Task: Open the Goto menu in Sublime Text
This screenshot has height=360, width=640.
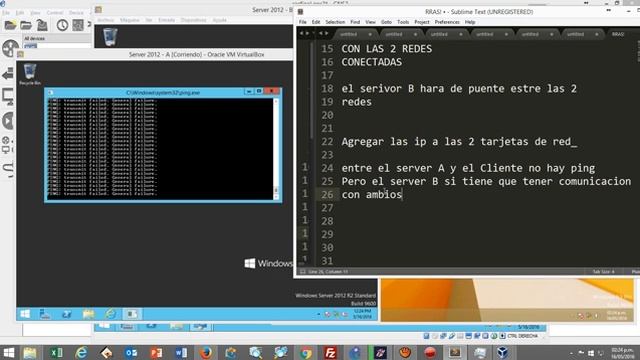Action: pos(386,22)
